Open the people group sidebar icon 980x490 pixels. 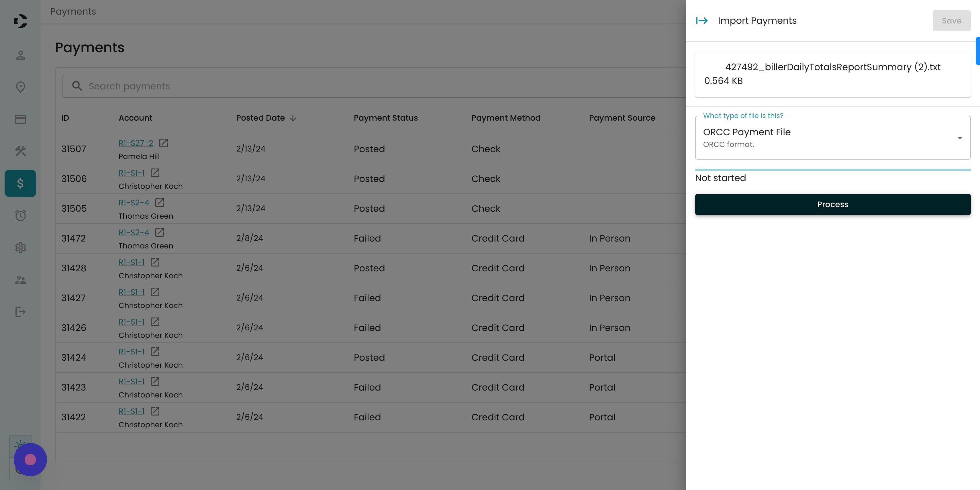click(x=21, y=280)
